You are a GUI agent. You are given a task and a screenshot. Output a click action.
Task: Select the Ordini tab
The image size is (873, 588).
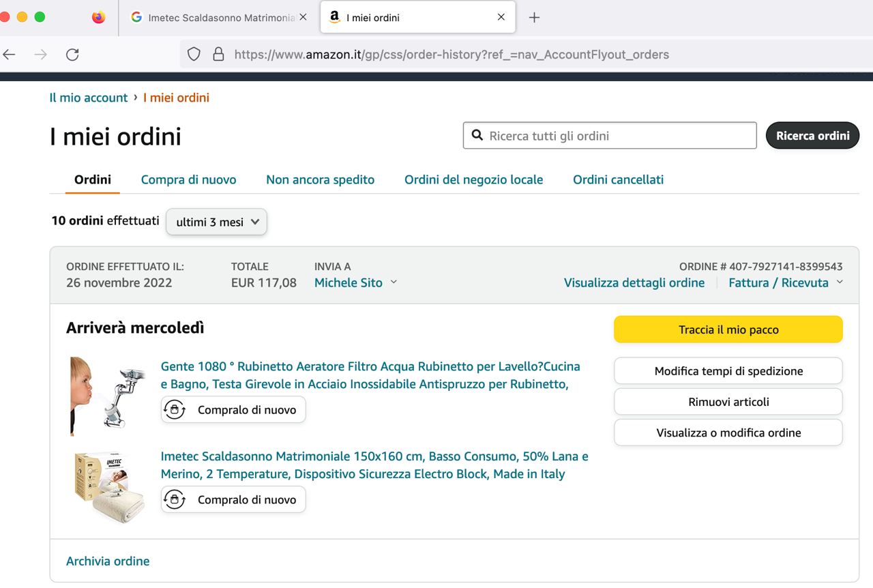point(93,179)
